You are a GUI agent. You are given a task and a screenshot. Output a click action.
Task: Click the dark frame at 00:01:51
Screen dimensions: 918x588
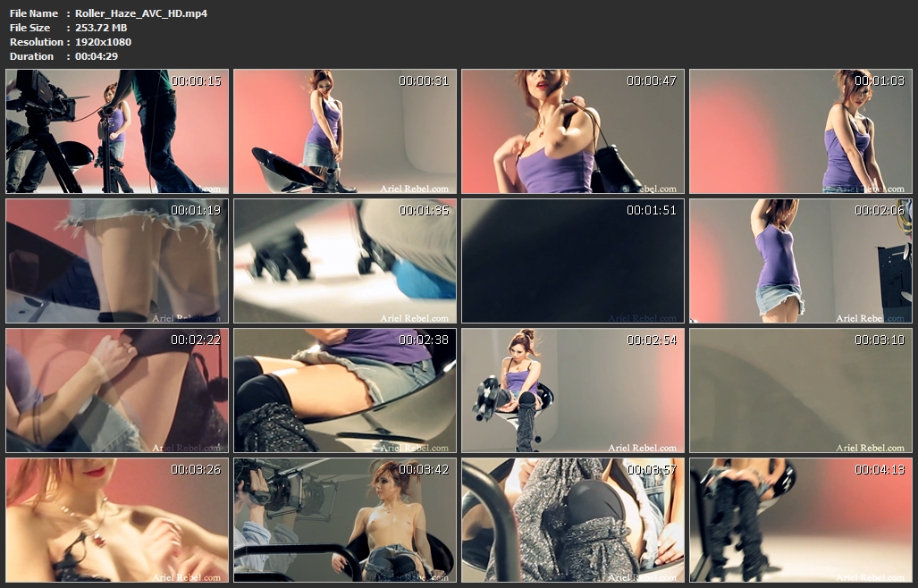(573, 261)
